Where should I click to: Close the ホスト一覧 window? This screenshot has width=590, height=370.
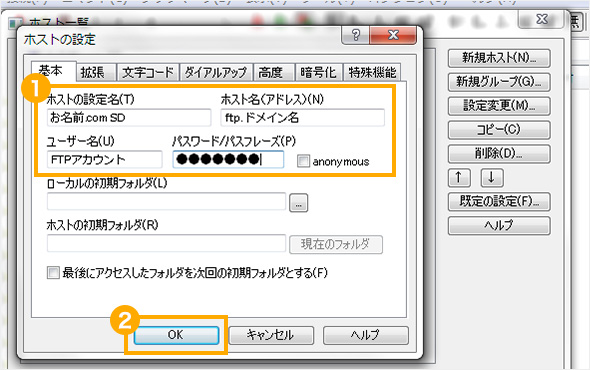541,19
